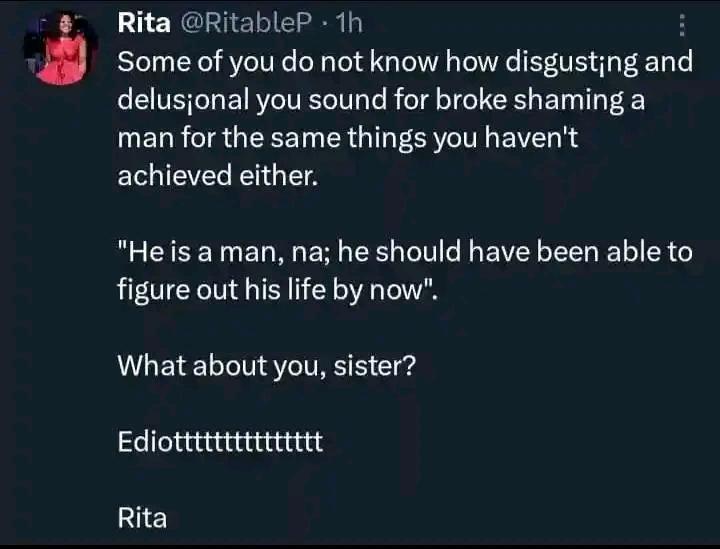Select the word 'sister?' in the tweet
This screenshot has width=720, height=549.
pyautogui.click(x=375, y=366)
